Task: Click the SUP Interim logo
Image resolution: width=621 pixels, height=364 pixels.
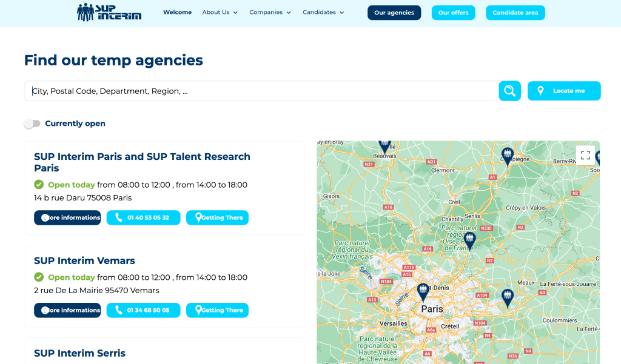Action: (x=109, y=12)
